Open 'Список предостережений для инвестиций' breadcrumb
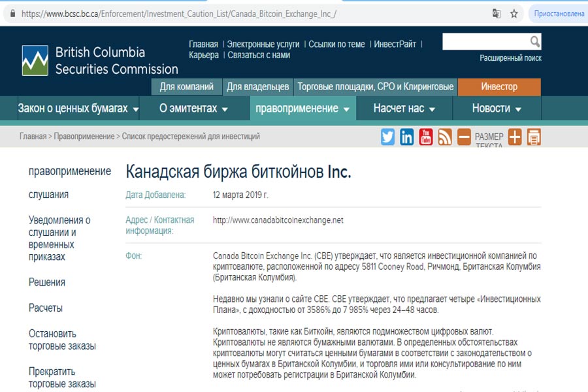 point(191,136)
